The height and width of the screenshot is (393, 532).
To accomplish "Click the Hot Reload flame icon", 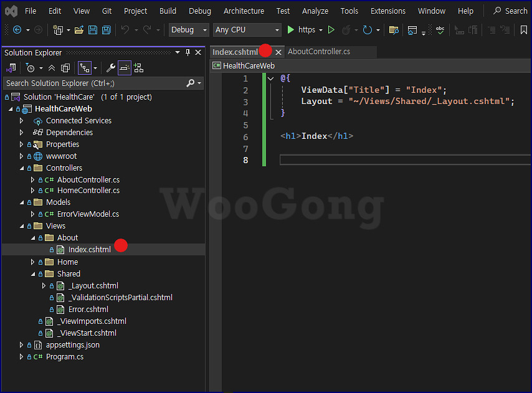I will pyautogui.click(x=346, y=30).
